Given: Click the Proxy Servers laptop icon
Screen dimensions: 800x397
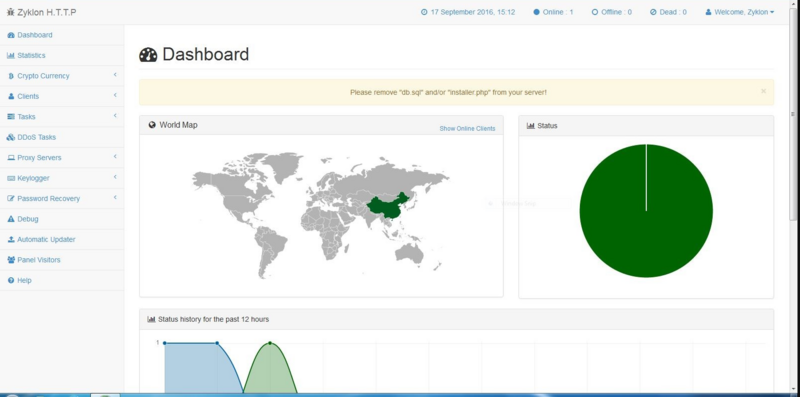Looking at the screenshot, I should [11, 158].
